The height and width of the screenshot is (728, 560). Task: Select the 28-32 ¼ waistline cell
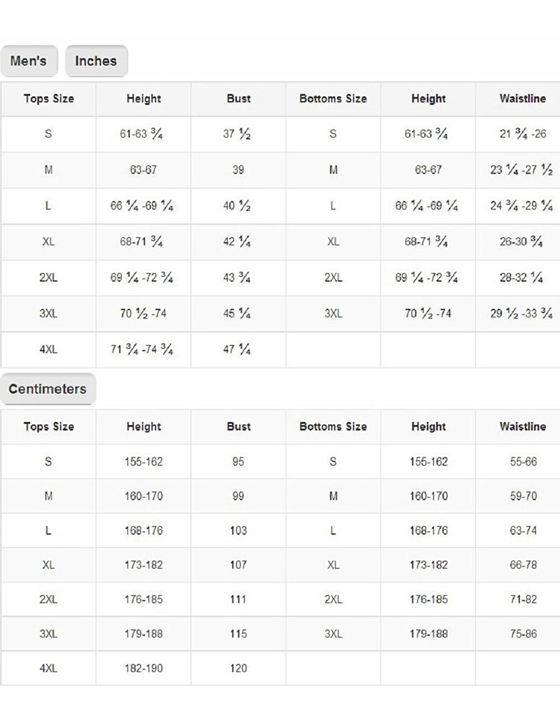pos(522,278)
